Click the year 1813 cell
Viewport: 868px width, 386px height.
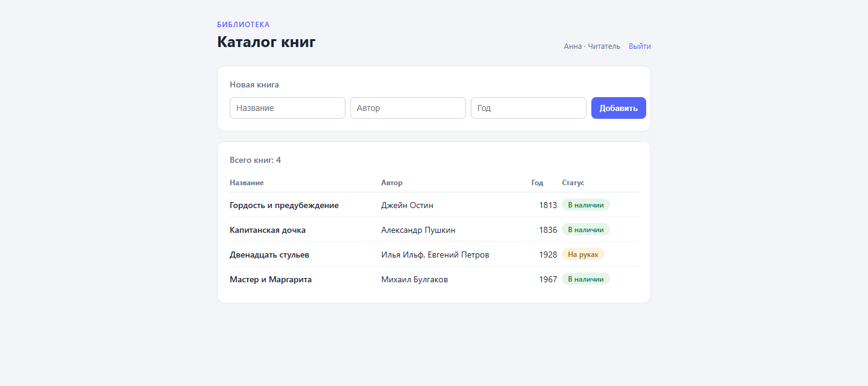pos(548,205)
